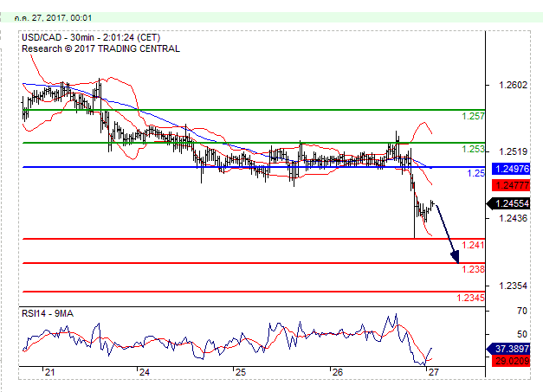
Task: Click the 'RSI14 - 9MA' indicator label
Action: [x=48, y=314]
